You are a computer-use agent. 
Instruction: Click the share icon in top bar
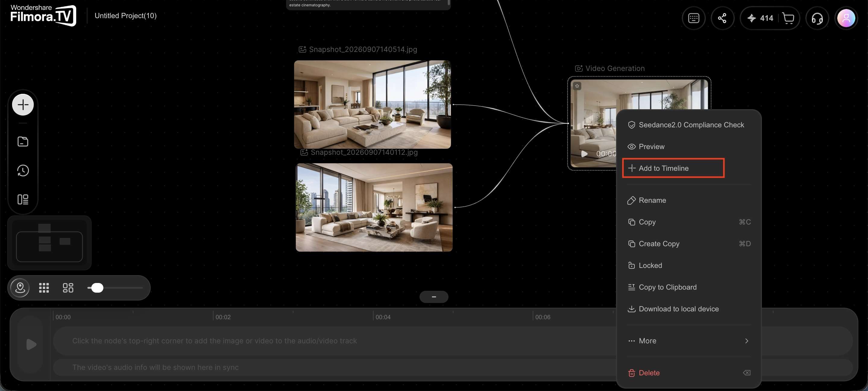click(x=722, y=18)
